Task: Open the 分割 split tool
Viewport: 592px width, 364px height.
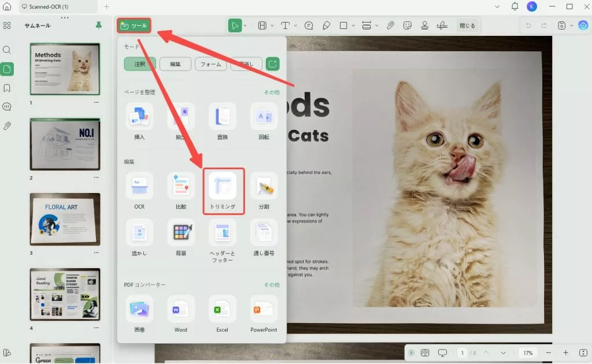Action: coord(264,191)
